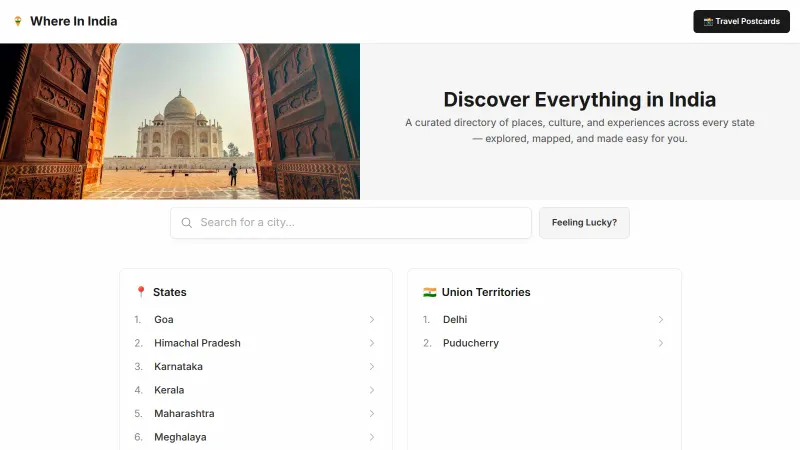Click the India flag icon beside Union Territories
This screenshot has width=800, height=450.
pyautogui.click(x=429, y=292)
